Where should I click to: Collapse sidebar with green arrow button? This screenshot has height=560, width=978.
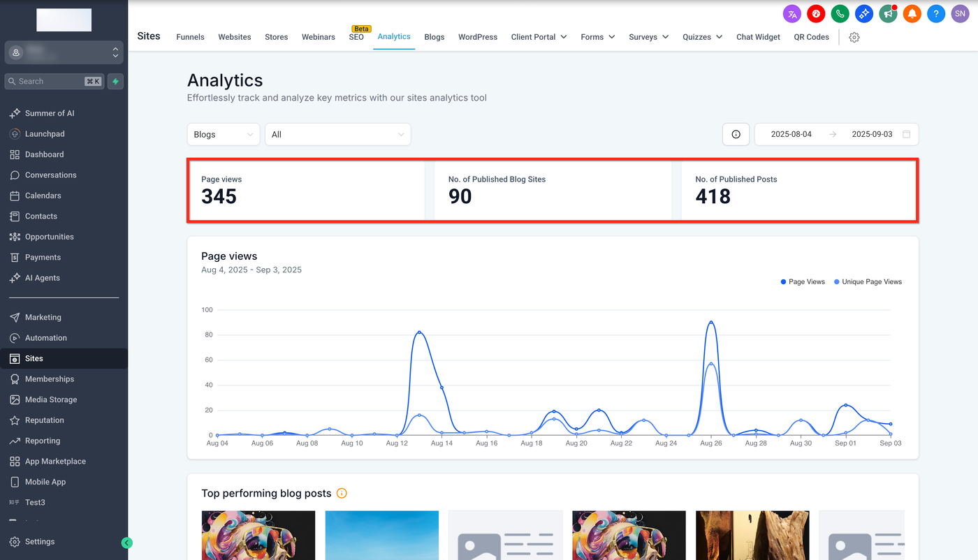coord(126,543)
